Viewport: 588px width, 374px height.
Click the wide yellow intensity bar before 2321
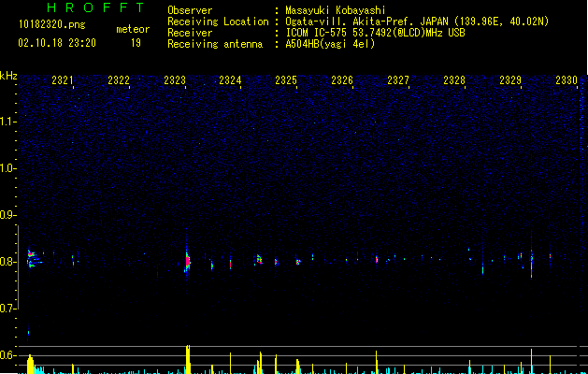coord(30,365)
